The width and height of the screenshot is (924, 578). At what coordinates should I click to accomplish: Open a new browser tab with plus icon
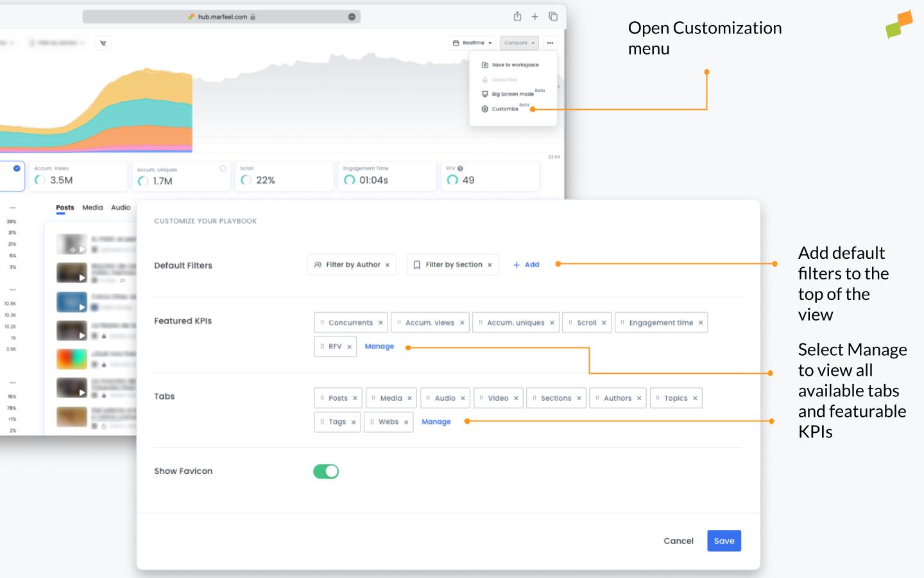coord(535,17)
